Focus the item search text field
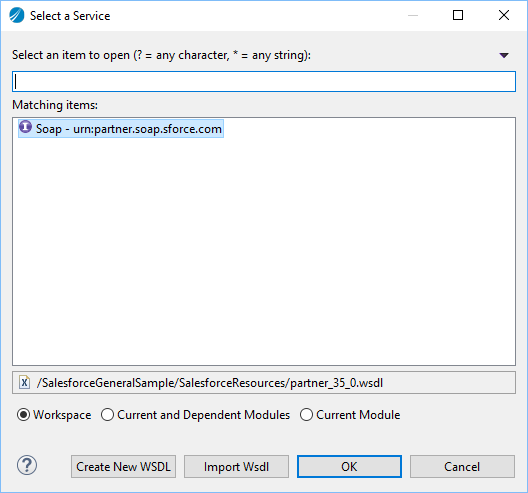This screenshot has width=528, height=493. (x=264, y=81)
